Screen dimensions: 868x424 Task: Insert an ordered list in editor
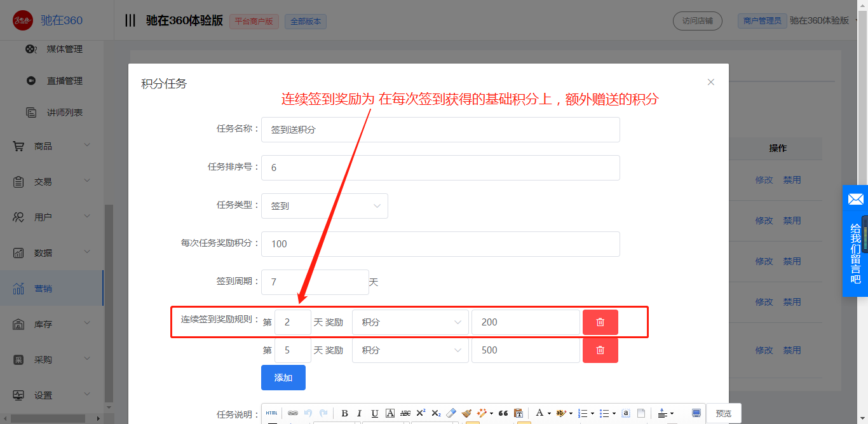pyautogui.click(x=583, y=413)
